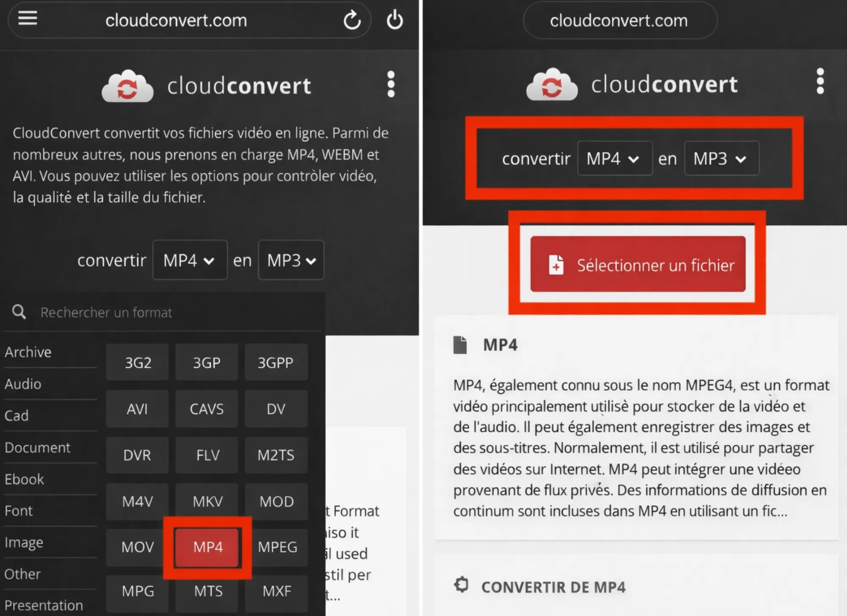
Task: Open the MP4 source dropdown in right screen
Action: point(615,158)
